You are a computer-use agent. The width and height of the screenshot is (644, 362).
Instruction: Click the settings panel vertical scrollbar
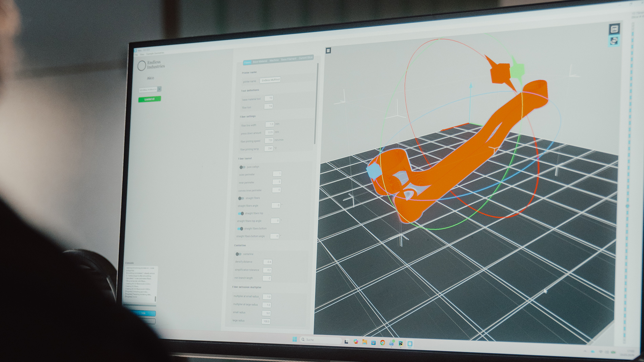(x=317, y=103)
